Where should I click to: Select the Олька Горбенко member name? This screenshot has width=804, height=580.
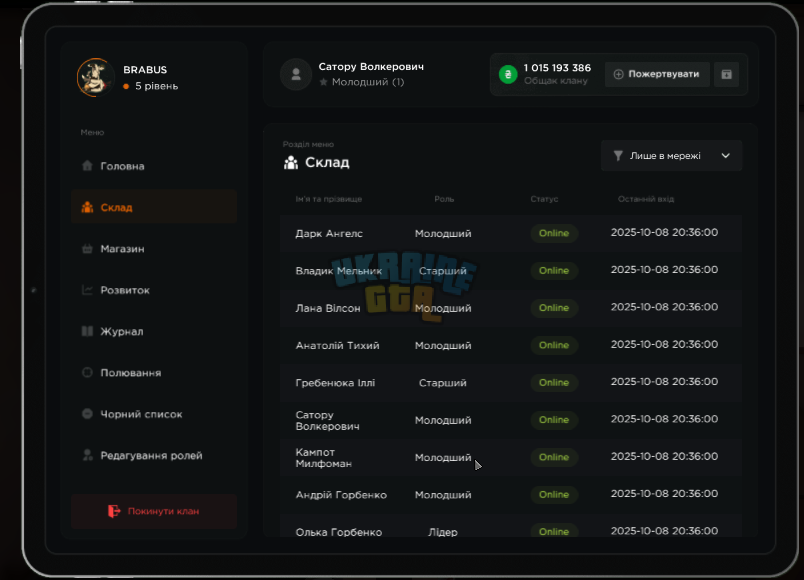[338, 532]
